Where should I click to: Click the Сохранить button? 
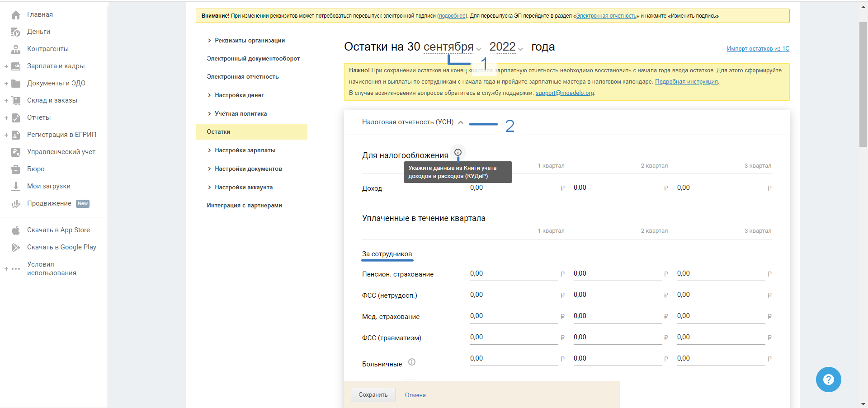(x=373, y=395)
